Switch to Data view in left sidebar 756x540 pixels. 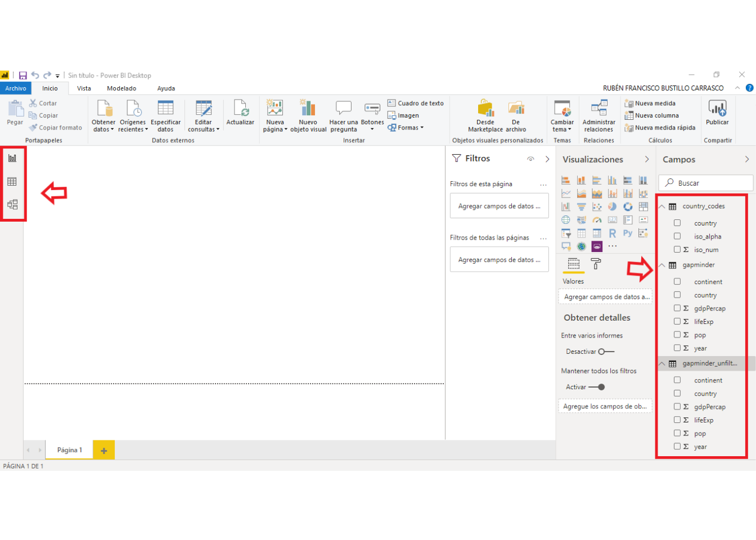[x=12, y=182]
